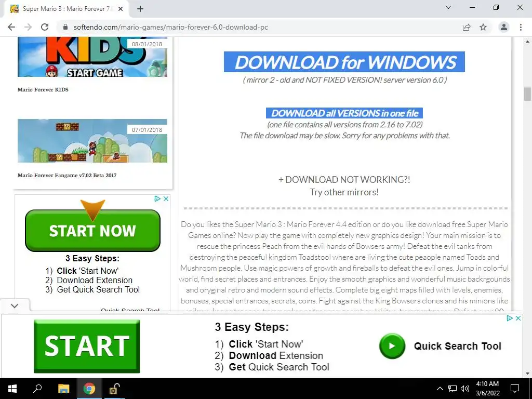Click the page vertical scrollbar thumb
The height and width of the screenshot is (399, 532).
[527, 94]
